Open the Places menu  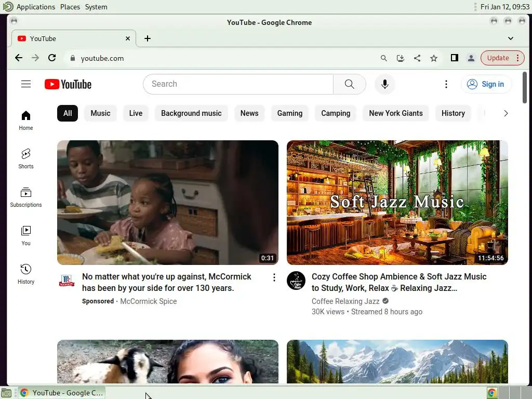click(x=70, y=7)
